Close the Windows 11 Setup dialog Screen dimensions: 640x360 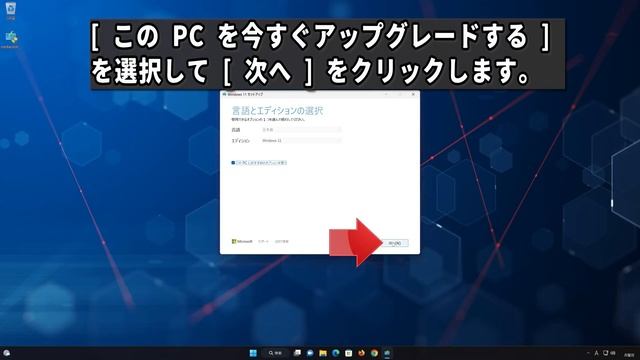tap(413, 94)
